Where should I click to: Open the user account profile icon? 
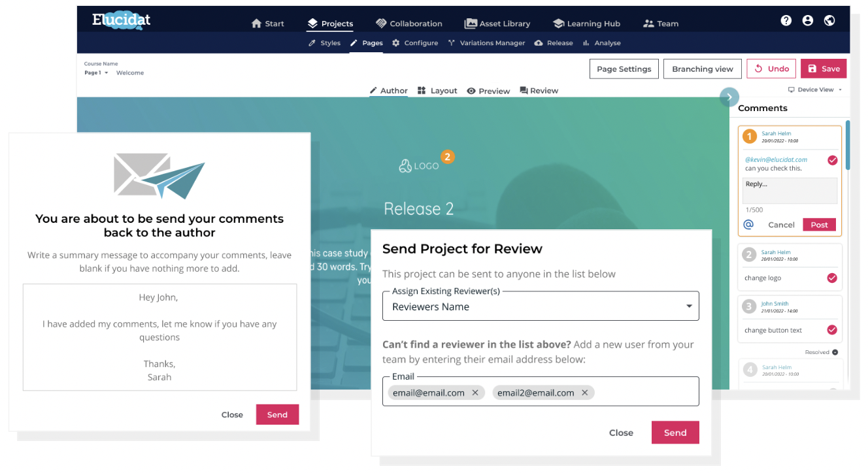point(808,21)
